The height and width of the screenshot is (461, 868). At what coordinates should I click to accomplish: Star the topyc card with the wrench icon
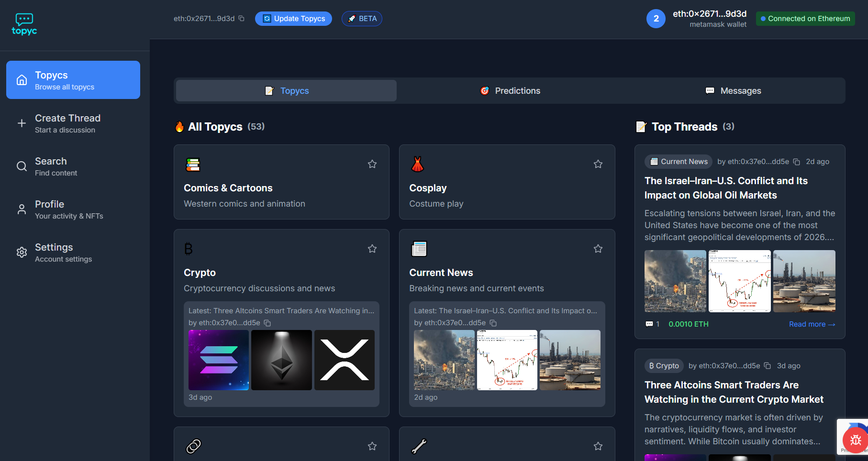coord(598,446)
